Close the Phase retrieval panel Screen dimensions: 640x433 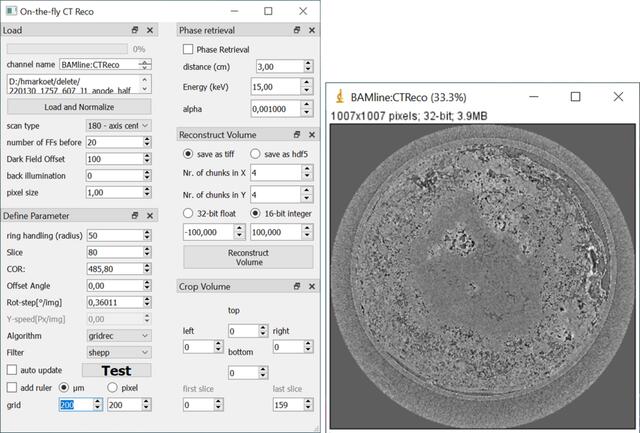tap(312, 30)
